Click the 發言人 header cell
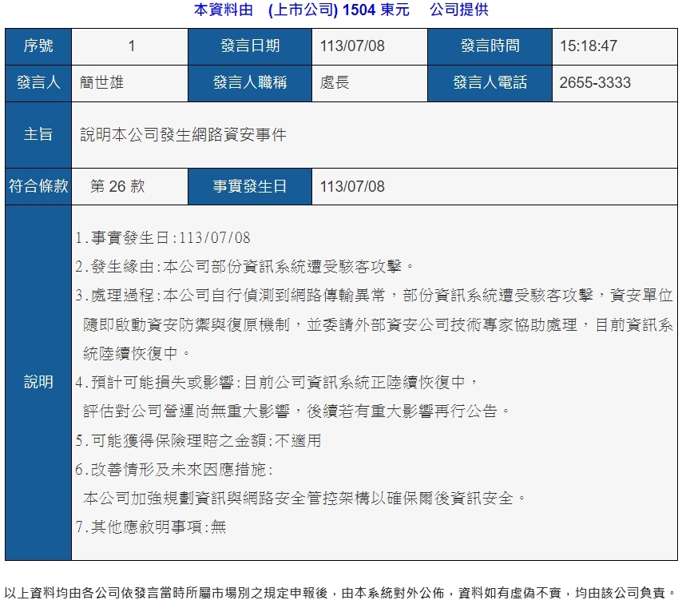Screen dimensions: 686x616 (38, 83)
